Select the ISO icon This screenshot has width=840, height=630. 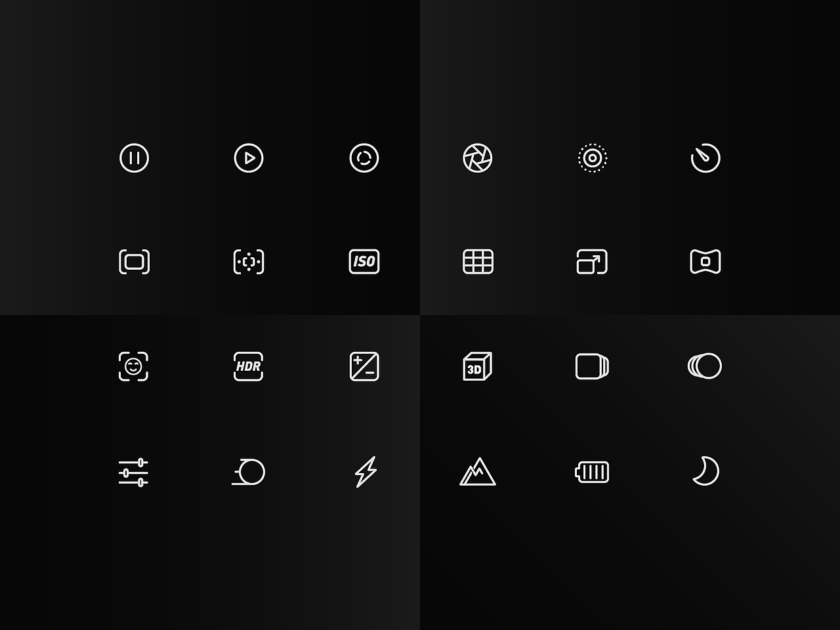point(364,262)
